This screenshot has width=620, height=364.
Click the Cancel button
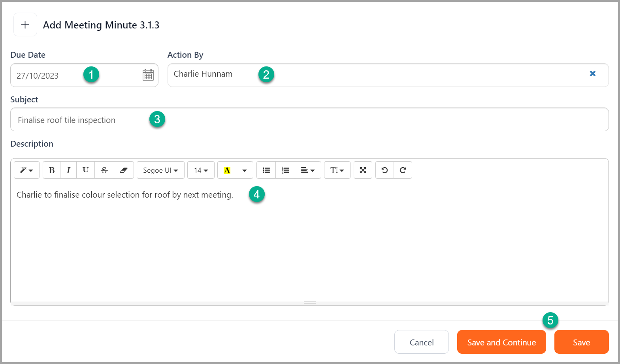[x=422, y=342]
